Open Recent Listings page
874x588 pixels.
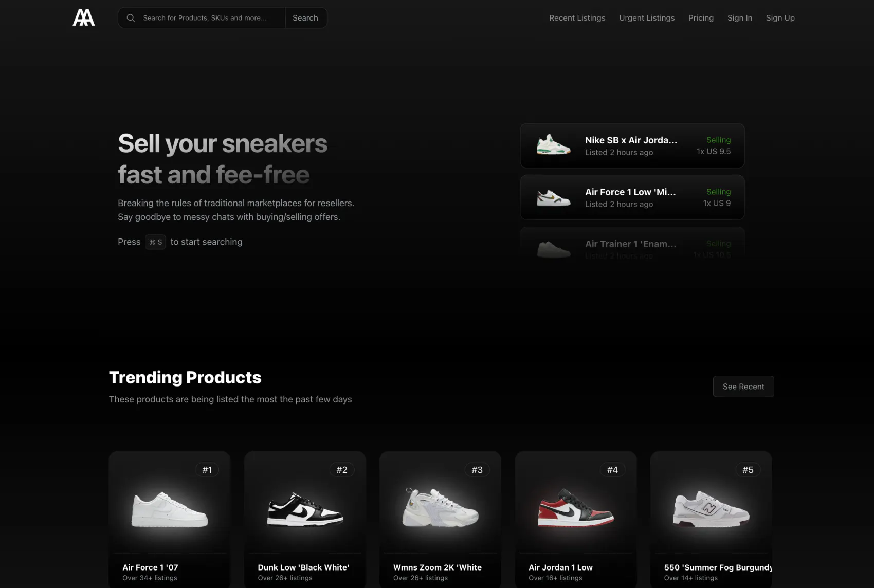click(577, 18)
